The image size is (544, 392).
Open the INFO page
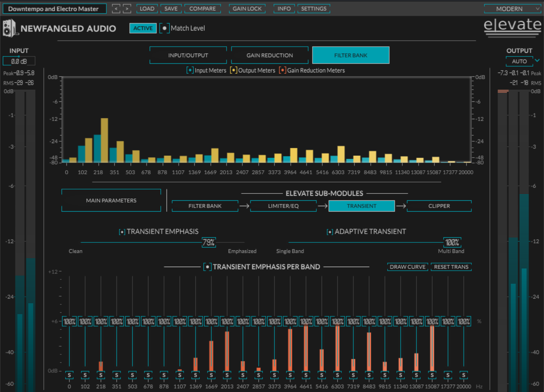pyautogui.click(x=284, y=9)
